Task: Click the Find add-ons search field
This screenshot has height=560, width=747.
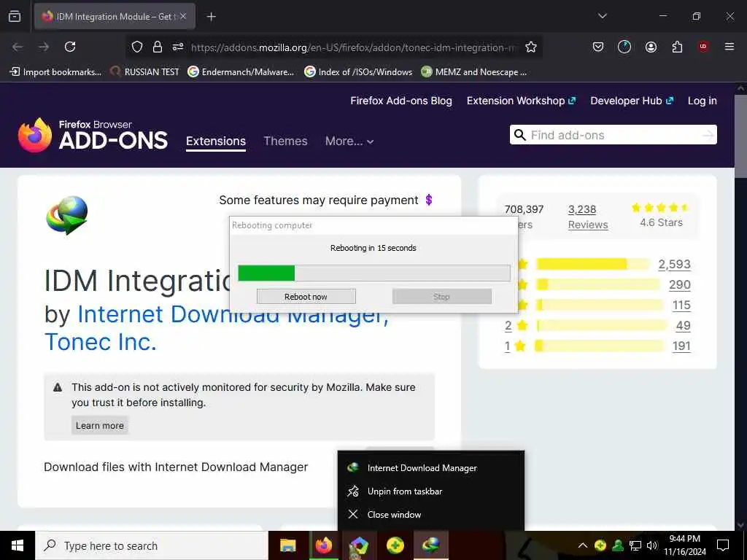Action: pos(613,135)
